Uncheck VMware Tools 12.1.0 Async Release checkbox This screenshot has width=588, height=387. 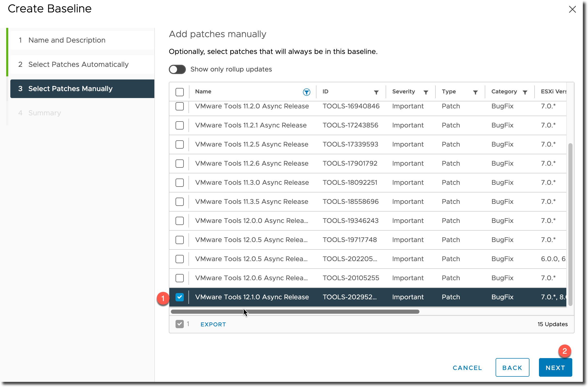[x=180, y=297]
